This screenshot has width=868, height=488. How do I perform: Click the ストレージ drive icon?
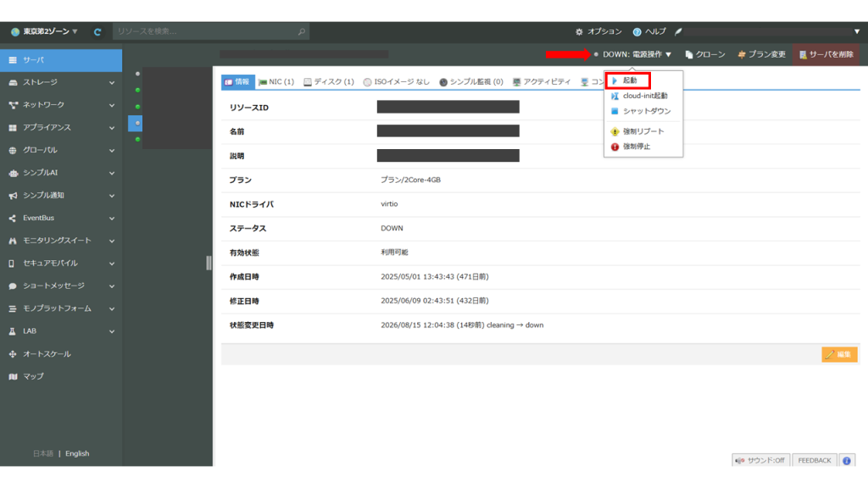point(13,82)
